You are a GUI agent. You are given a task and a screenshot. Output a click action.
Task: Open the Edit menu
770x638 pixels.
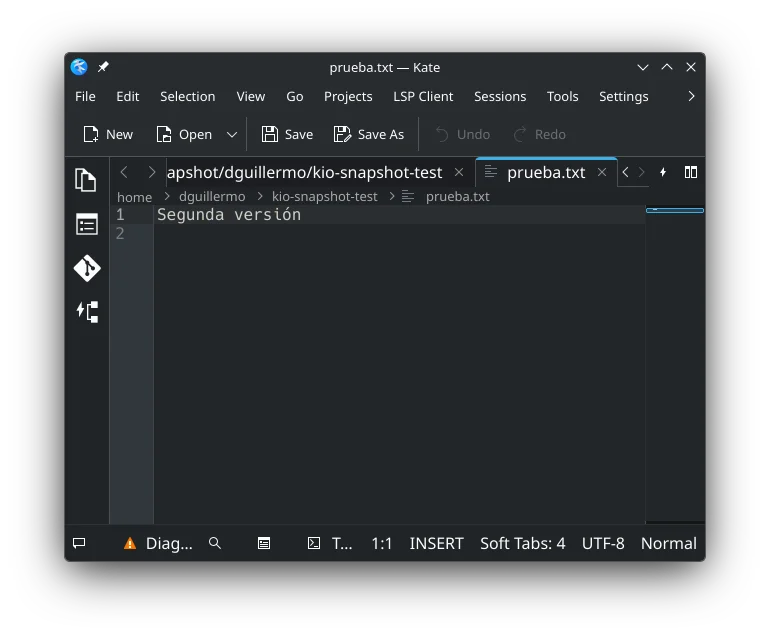[128, 96]
